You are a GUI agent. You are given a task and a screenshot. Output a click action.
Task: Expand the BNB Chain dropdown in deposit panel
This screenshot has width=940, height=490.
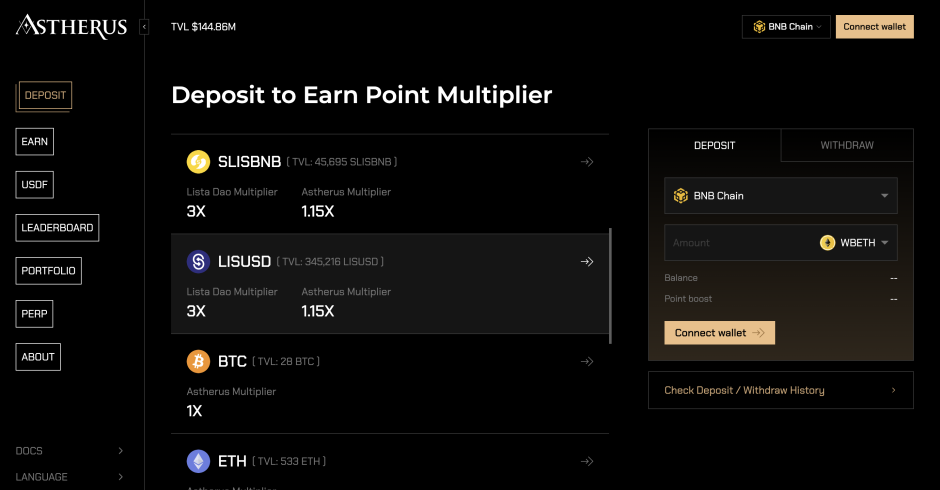(x=781, y=196)
